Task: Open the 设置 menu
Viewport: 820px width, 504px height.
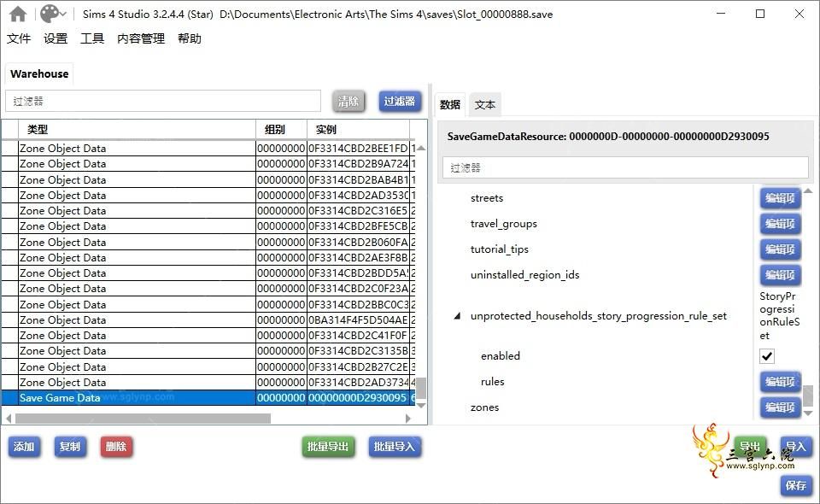Action: pyautogui.click(x=56, y=38)
